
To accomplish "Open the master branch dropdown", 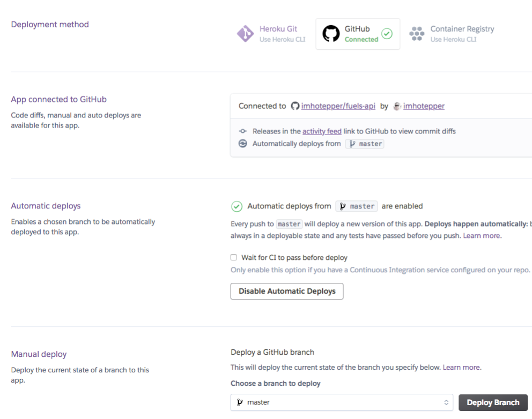I will [342, 402].
